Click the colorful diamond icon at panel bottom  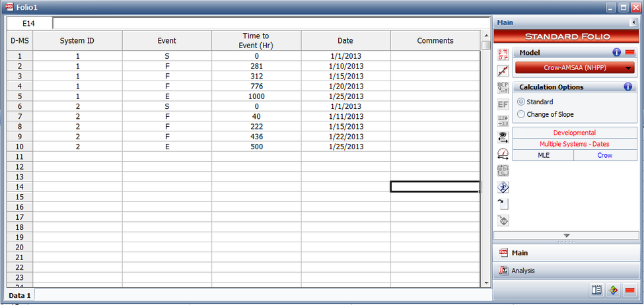[x=613, y=290]
